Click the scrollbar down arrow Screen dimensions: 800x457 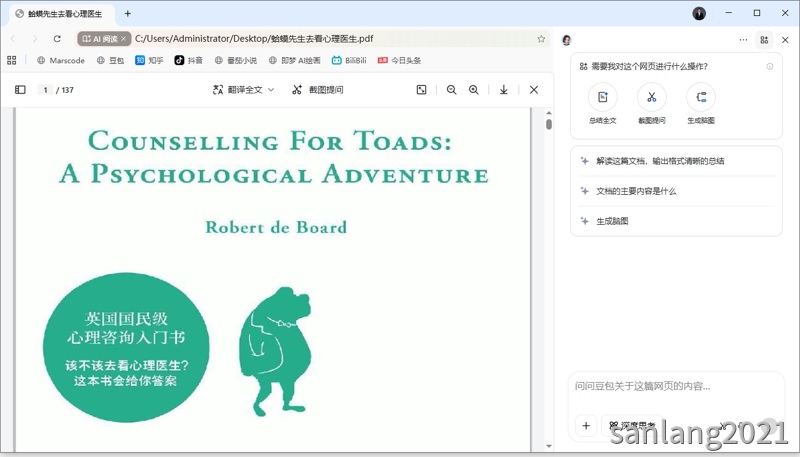[549, 446]
